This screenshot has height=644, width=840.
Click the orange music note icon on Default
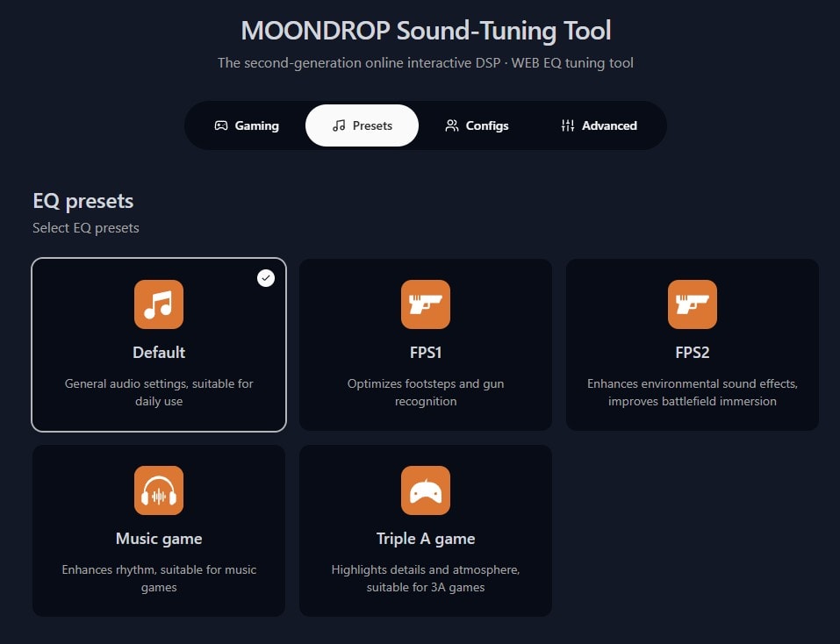(159, 304)
